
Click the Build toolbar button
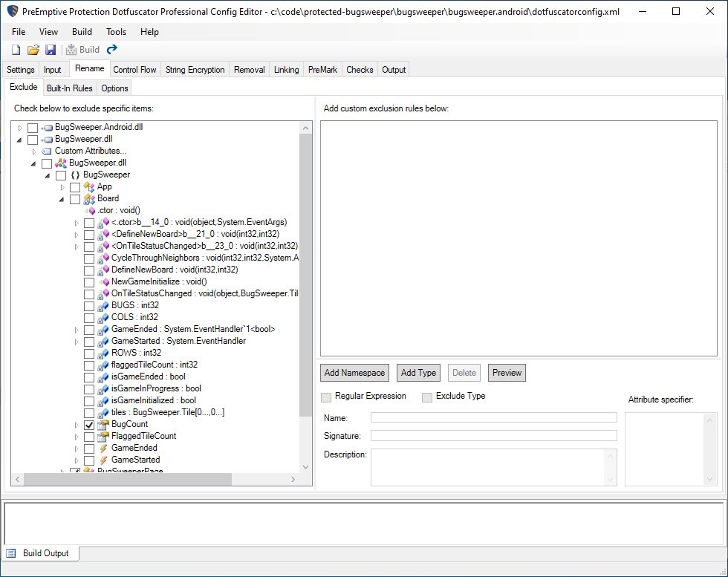82,50
